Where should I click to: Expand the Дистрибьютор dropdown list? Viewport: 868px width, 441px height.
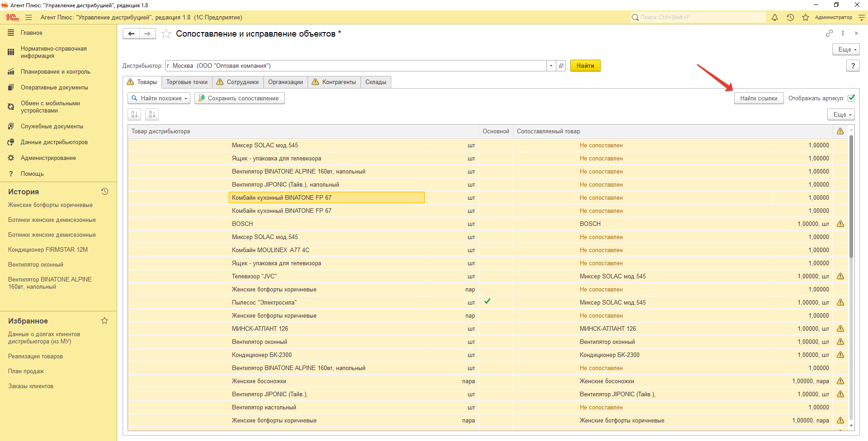551,66
